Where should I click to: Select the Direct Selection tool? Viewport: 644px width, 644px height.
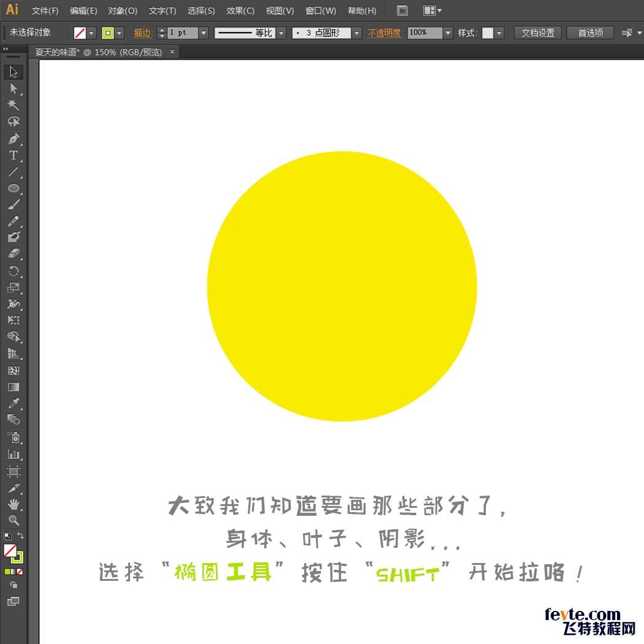point(13,88)
